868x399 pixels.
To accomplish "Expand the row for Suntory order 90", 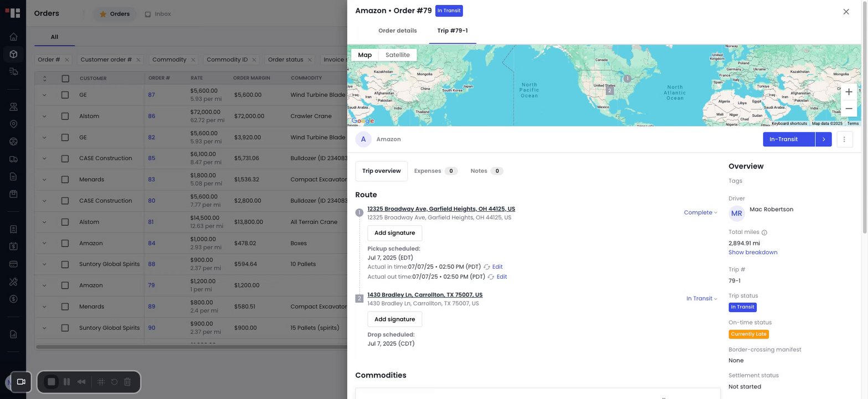I will [44, 328].
